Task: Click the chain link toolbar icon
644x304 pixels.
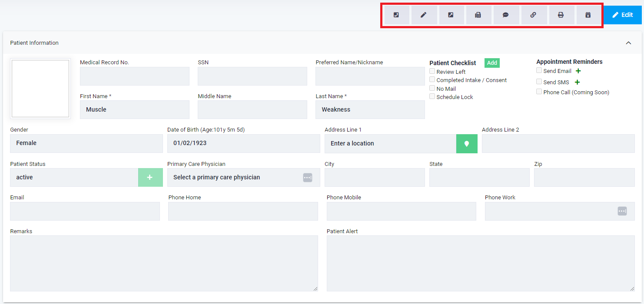Action: pyautogui.click(x=533, y=15)
